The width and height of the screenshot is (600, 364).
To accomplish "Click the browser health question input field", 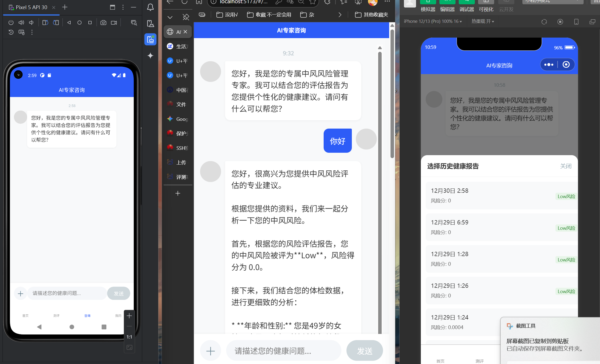I will (283, 351).
